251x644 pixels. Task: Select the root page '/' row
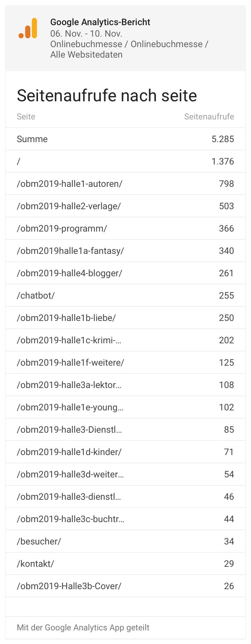(125, 161)
